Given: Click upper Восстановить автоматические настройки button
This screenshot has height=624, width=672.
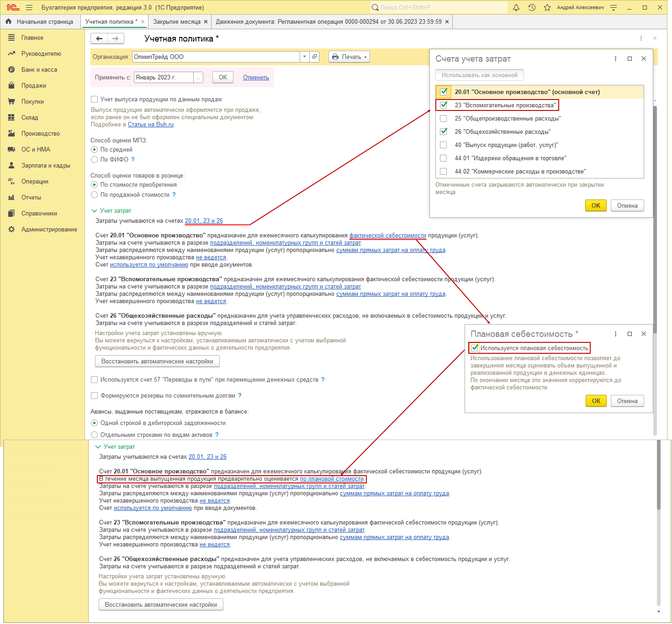Looking at the screenshot, I should click(x=158, y=362).
